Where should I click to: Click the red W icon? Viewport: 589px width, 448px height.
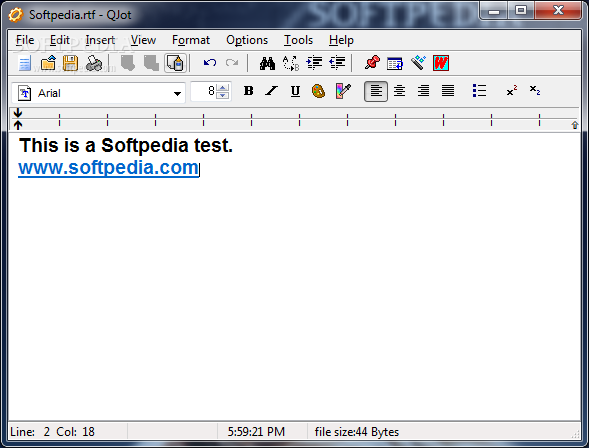(x=441, y=63)
